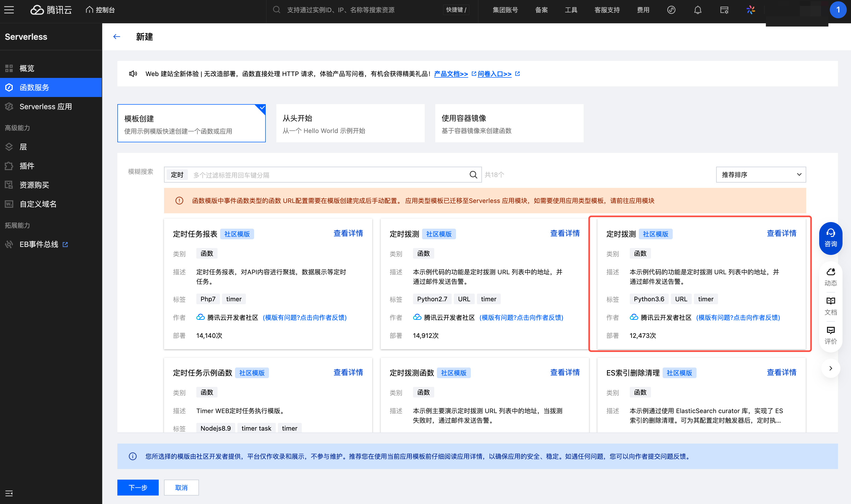Select the 使用容器镜像 creation option
Image resolution: width=851 pixels, height=504 pixels.
[x=509, y=123]
